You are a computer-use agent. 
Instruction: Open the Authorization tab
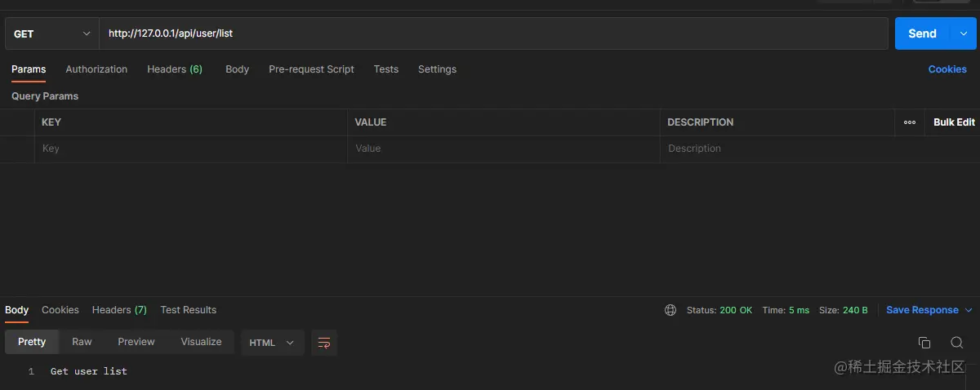coord(96,69)
